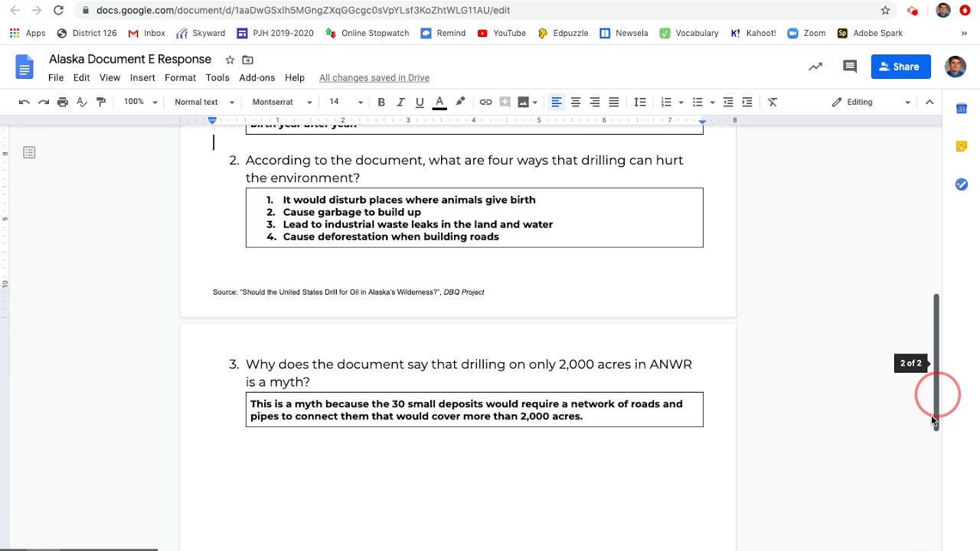Open the Normal text style dropdown
The width and height of the screenshot is (980, 551).
(x=204, y=102)
